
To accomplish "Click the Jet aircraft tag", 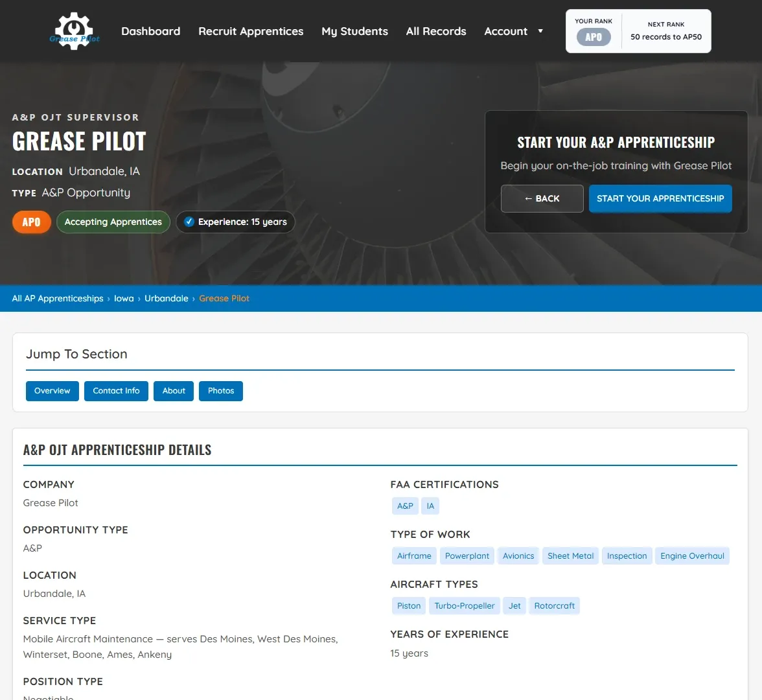I will coord(514,606).
